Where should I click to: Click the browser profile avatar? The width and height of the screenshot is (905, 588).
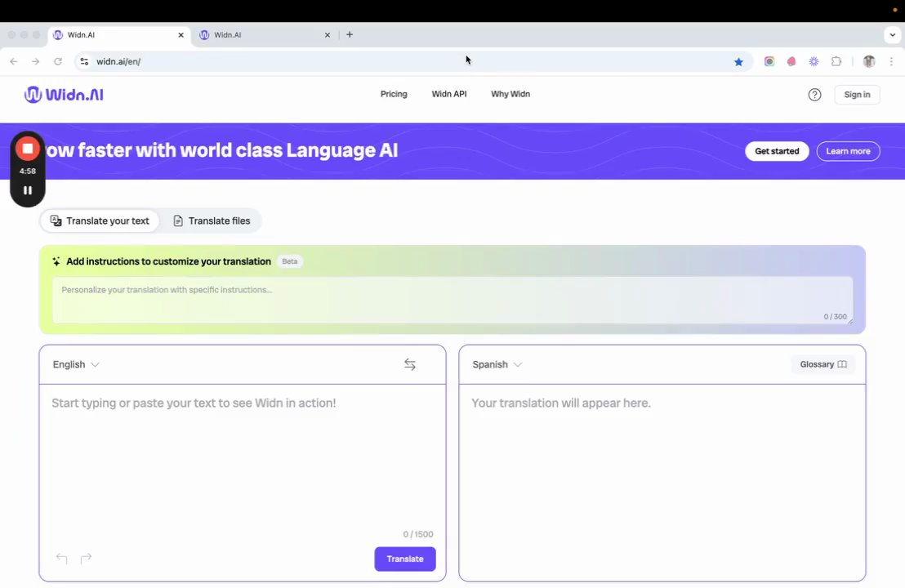868,62
